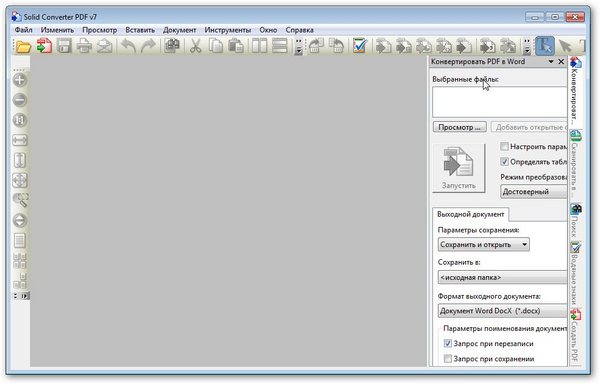
Task: Click the Запустить convert button
Action: (x=458, y=168)
